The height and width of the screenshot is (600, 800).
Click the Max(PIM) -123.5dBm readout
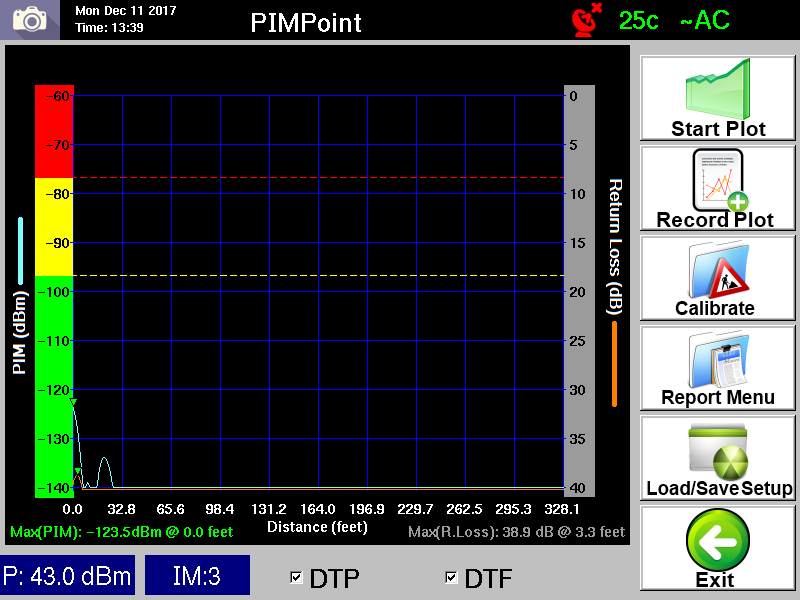point(121,532)
